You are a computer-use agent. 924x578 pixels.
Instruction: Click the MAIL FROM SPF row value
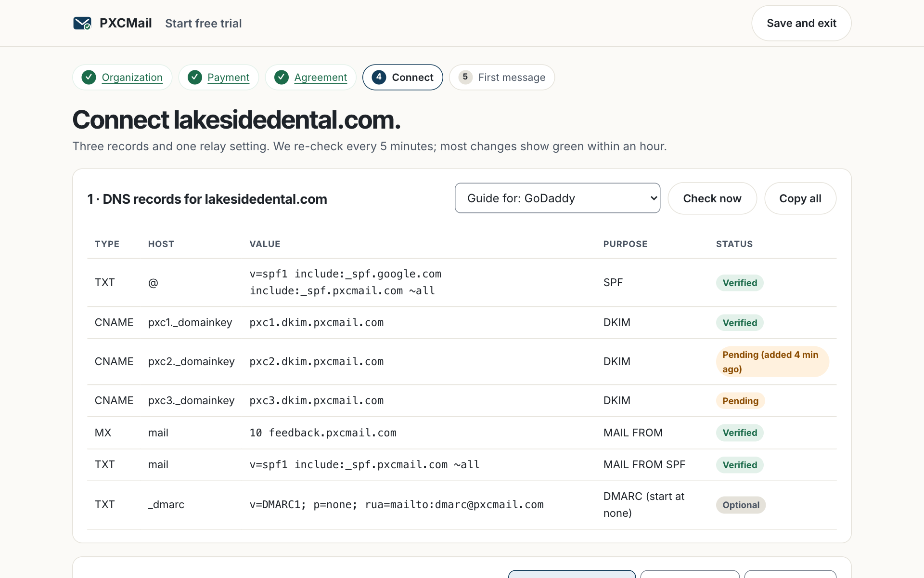coord(364,465)
